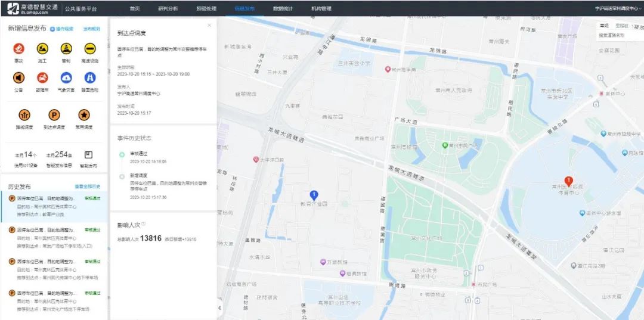This screenshot has width=644, height=320.
Task: Select the 施工 (construction) icon
Action: point(42,49)
